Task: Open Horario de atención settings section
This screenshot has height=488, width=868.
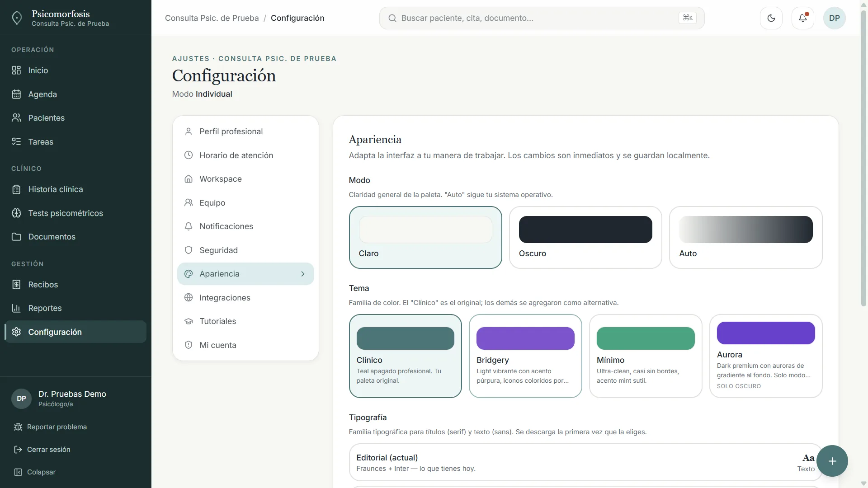Action: [245, 155]
